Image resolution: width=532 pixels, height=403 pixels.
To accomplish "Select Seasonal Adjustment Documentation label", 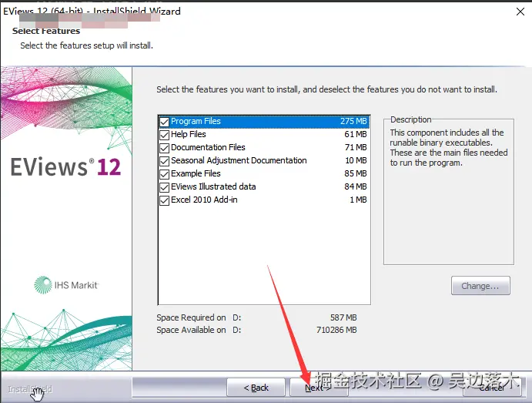I will coord(239,160).
